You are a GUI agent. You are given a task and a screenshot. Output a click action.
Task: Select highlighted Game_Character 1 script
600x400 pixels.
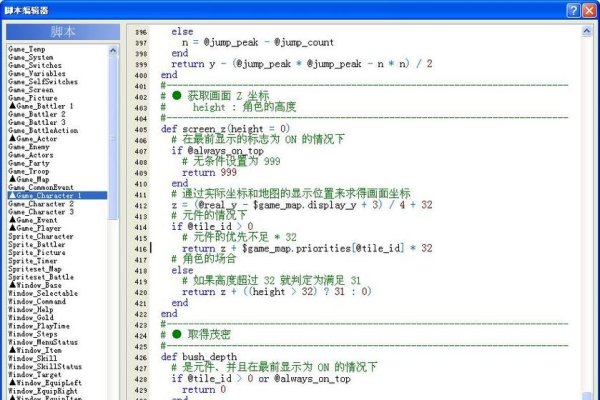[57, 195]
